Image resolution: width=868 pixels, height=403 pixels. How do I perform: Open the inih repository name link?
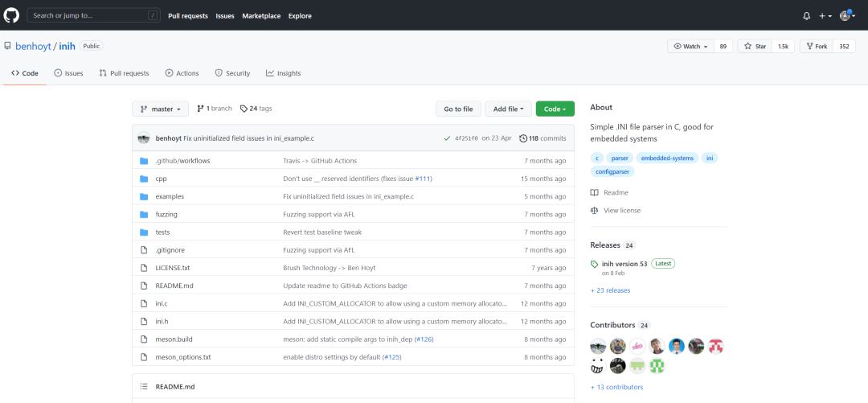[67, 47]
